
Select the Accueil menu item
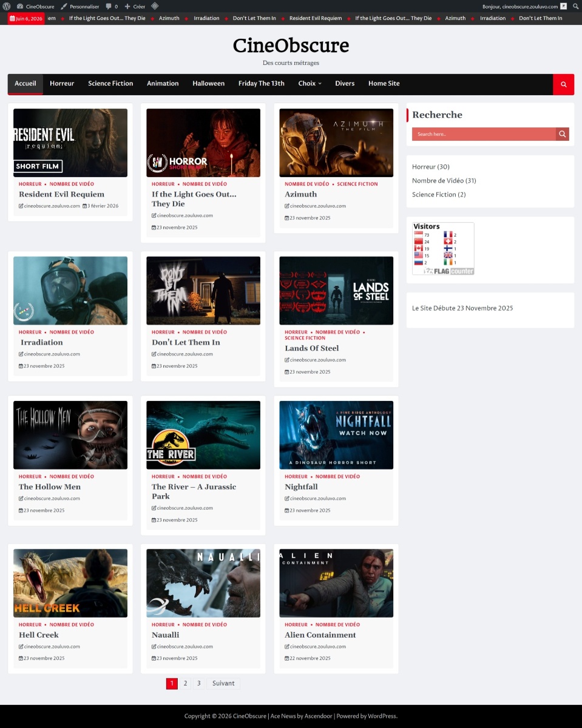coord(25,84)
